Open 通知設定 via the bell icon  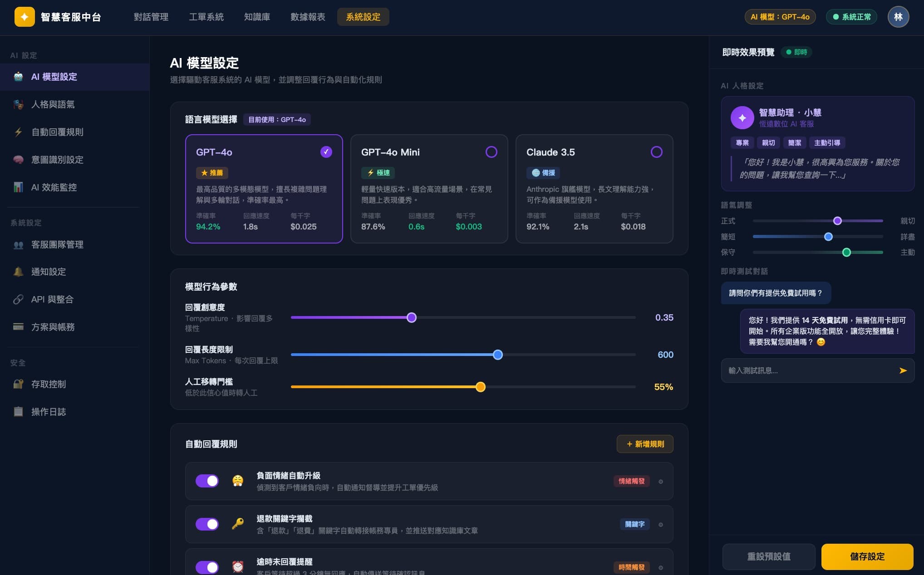click(x=18, y=272)
